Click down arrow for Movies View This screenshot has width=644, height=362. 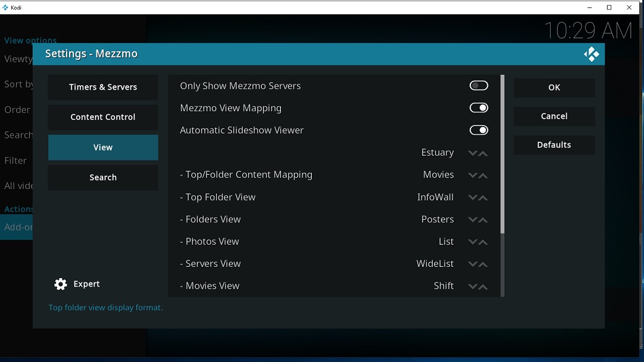(472, 287)
